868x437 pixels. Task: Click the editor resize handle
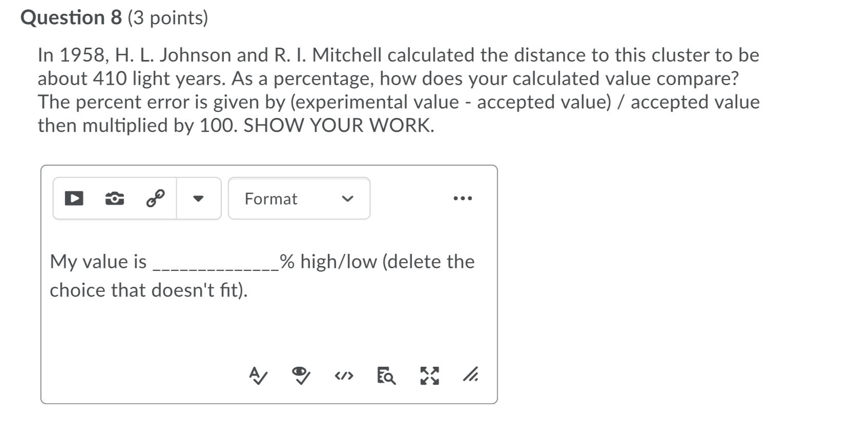[x=471, y=376]
